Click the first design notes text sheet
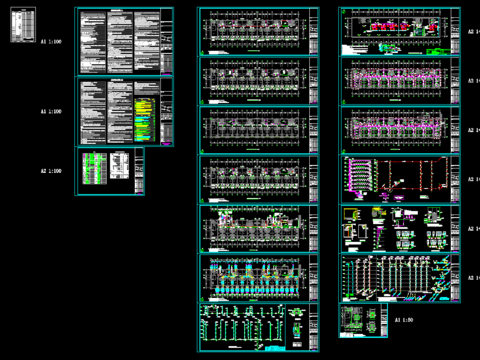Image resolution: width=480 pixels, height=360 pixels. 124,42
